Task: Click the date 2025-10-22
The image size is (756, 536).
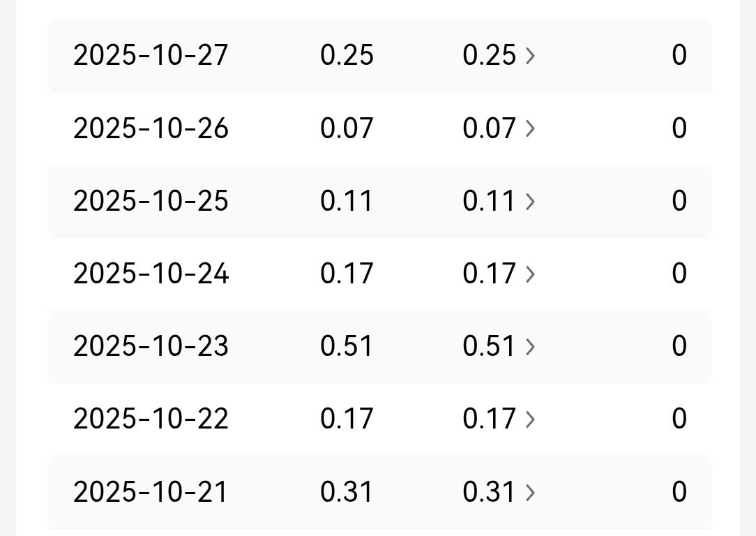Action: (151, 419)
